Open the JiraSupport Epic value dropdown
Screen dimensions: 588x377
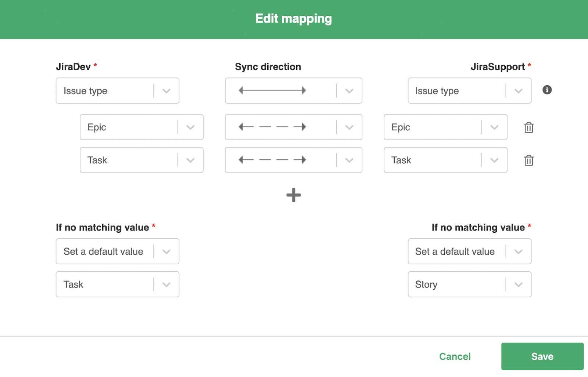click(x=445, y=127)
